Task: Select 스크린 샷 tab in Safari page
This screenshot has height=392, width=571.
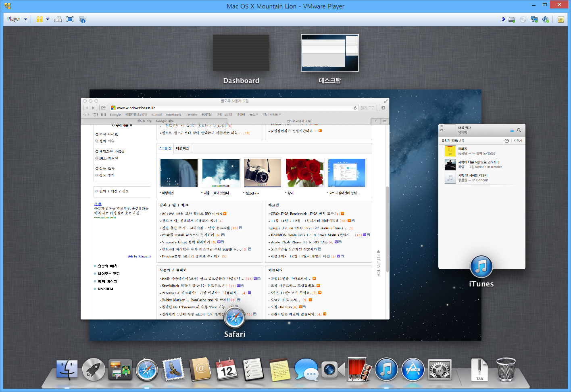Action: click(x=165, y=148)
